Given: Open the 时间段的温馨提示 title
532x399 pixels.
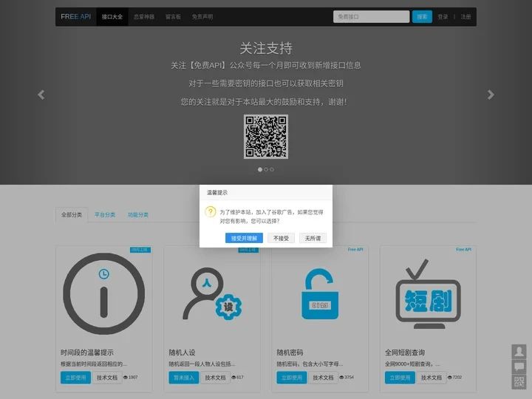Looking at the screenshot, I should tap(87, 352).
